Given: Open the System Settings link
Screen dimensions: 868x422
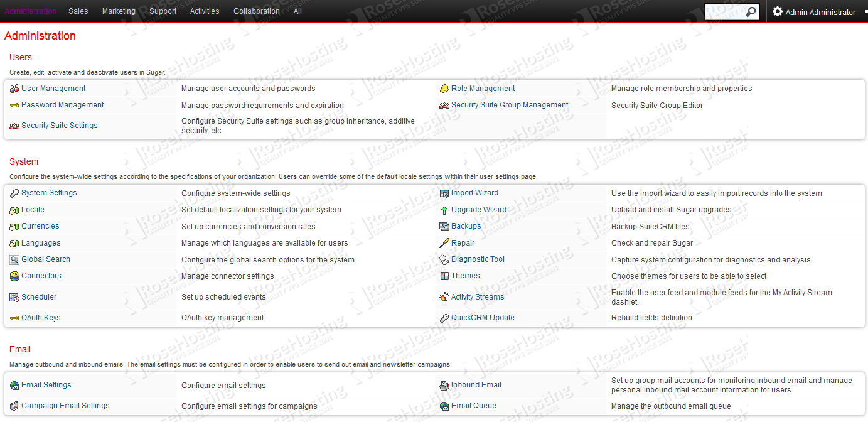Looking at the screenshot, I should tap(49, 193).
